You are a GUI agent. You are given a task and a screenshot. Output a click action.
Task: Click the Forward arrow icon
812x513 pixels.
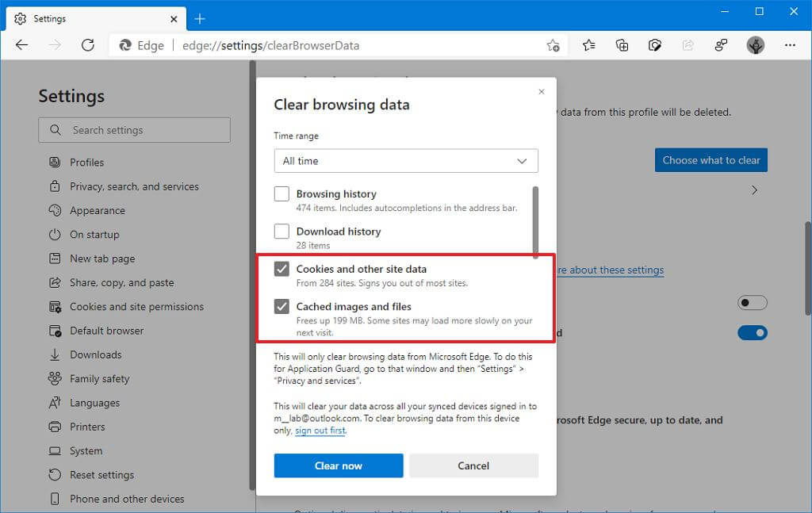coord(55,45)
